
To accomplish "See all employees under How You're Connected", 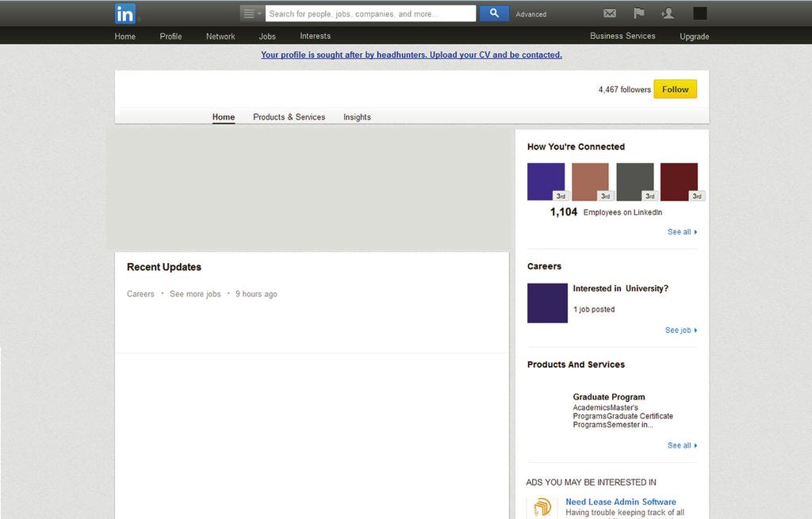I will pos(682,232).
